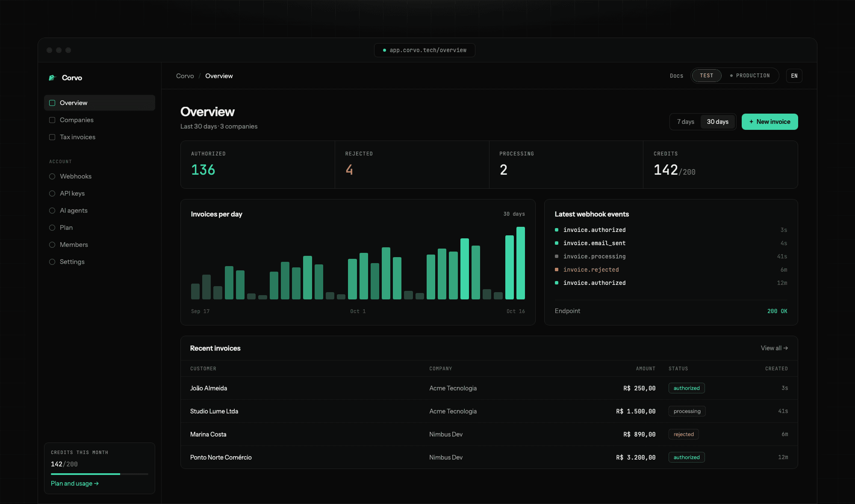This screenshot has width=855, height=504.
Task: Open the EN language selector
Action: click(794, 76)
